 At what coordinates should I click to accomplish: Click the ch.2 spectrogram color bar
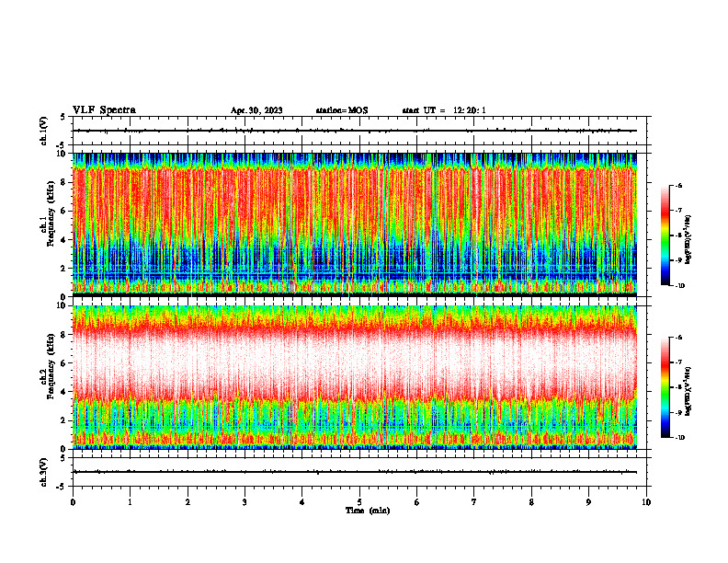click(665, 387)
